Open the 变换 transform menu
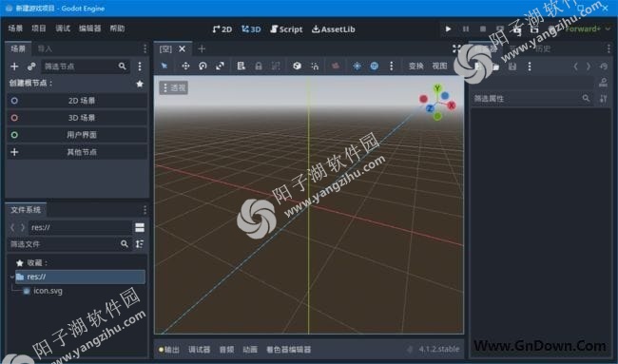 (415, 66)
